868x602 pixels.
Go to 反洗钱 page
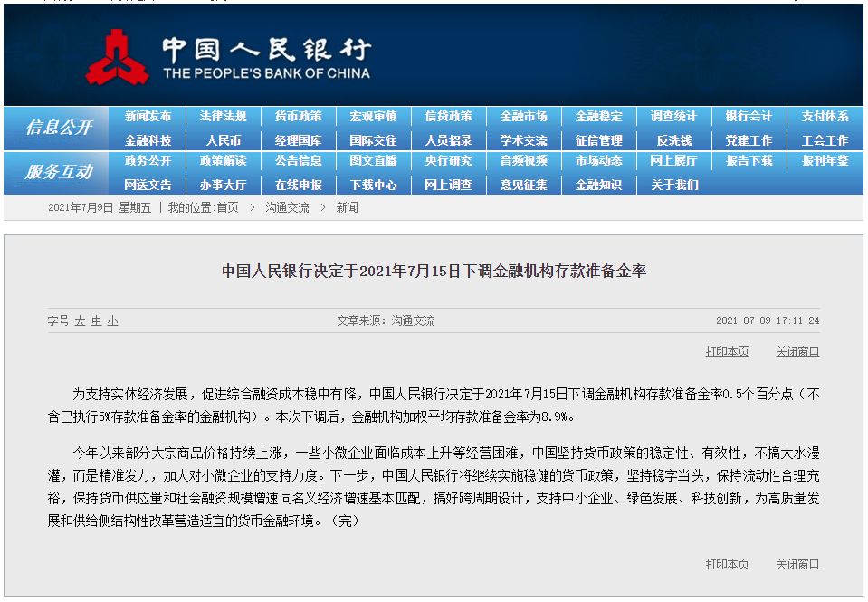pos(673,140)
